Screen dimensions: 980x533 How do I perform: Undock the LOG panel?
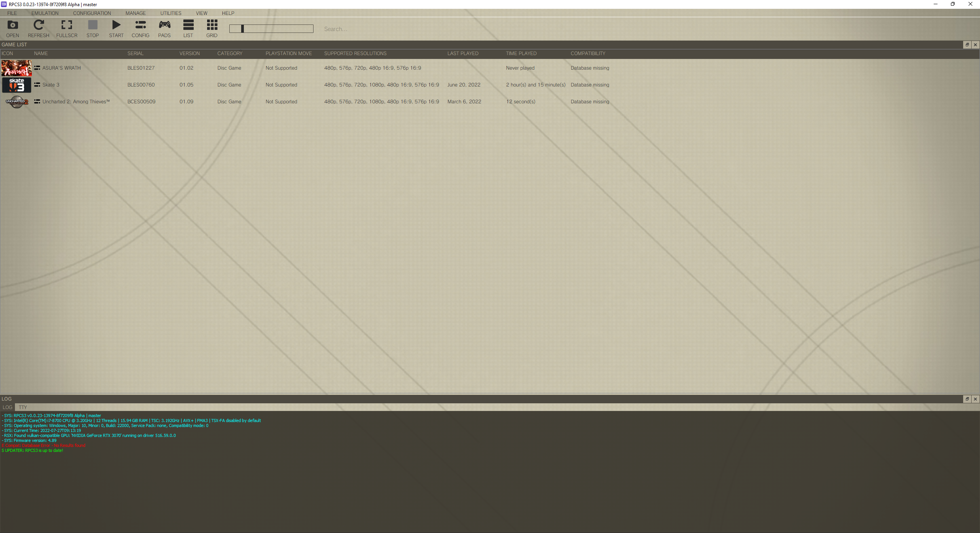pyautogui.click(x=967, y=399)
